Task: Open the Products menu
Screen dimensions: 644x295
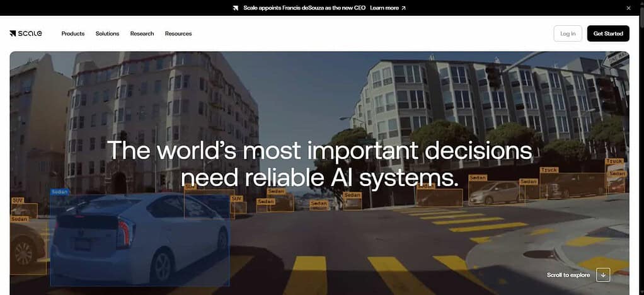Action: [73, 33]
